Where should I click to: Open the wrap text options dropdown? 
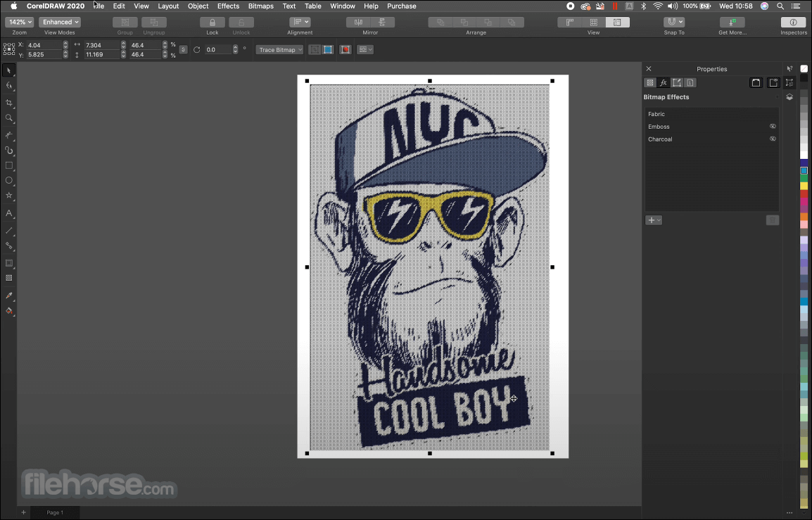coord(365,50)
